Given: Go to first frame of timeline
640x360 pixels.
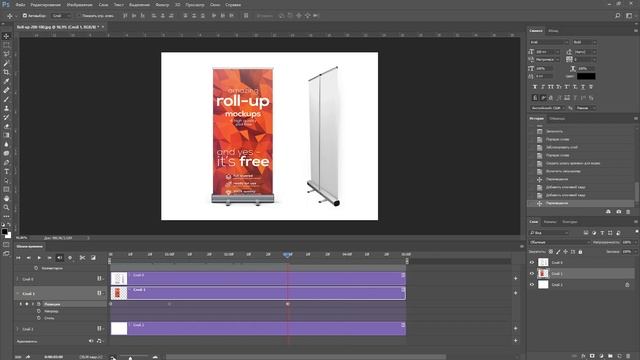Looking at the screenshot, I should tap(18, 258).
